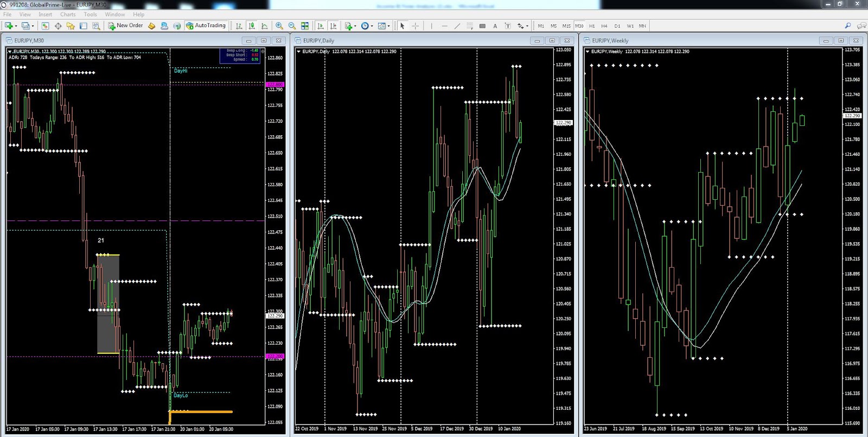Viewport: 868px width, 437px height.
Task: Open the chat bubbles icon
Action: click(x=861, y=26)
